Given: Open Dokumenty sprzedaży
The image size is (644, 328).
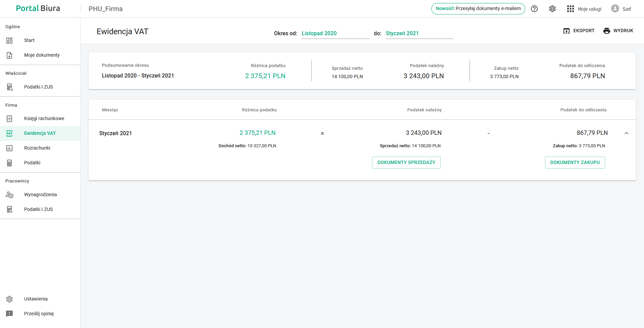Looking at the screenshot, I should 406,163.
